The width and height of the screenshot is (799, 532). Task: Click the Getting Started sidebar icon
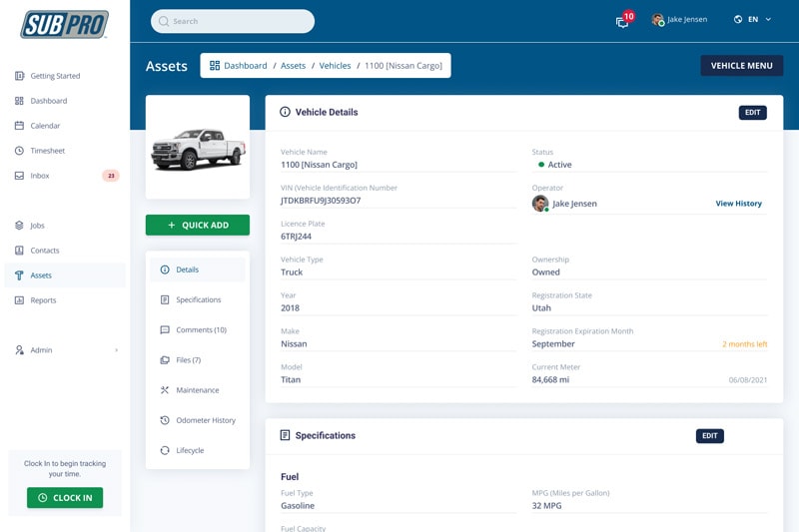point(19,76)
